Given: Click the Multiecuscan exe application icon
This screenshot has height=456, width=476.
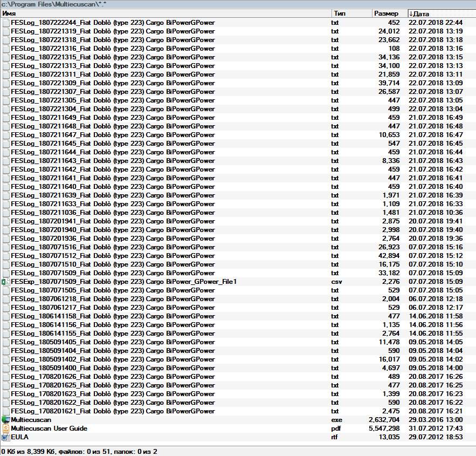Looking at the screenshot, I should [5, 420].
